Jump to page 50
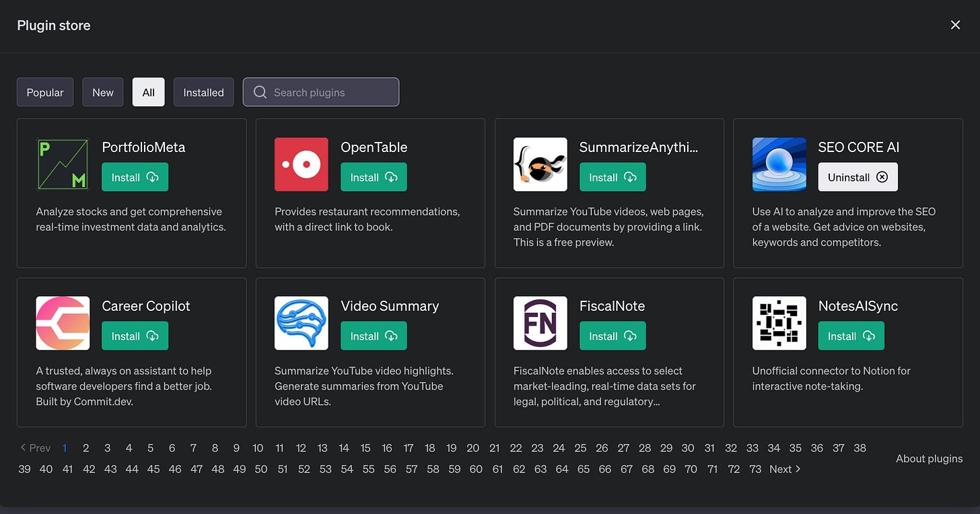 click(x=261, y=469)
